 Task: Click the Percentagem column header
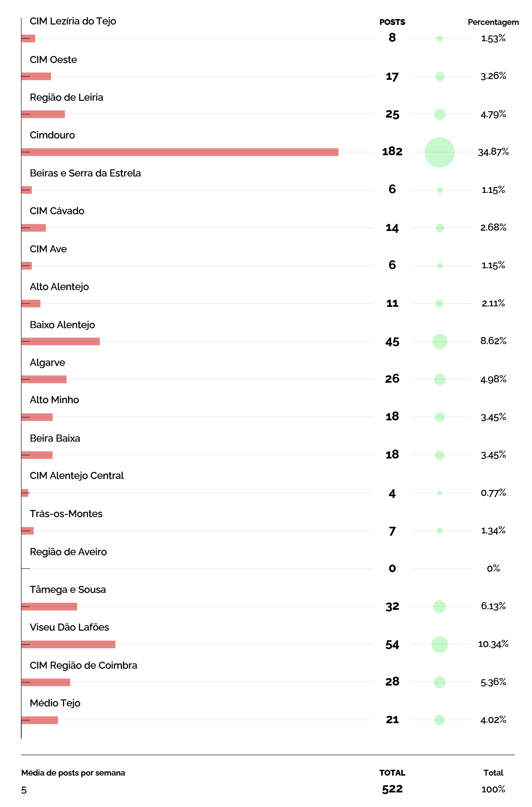click(x=493, y=22)
